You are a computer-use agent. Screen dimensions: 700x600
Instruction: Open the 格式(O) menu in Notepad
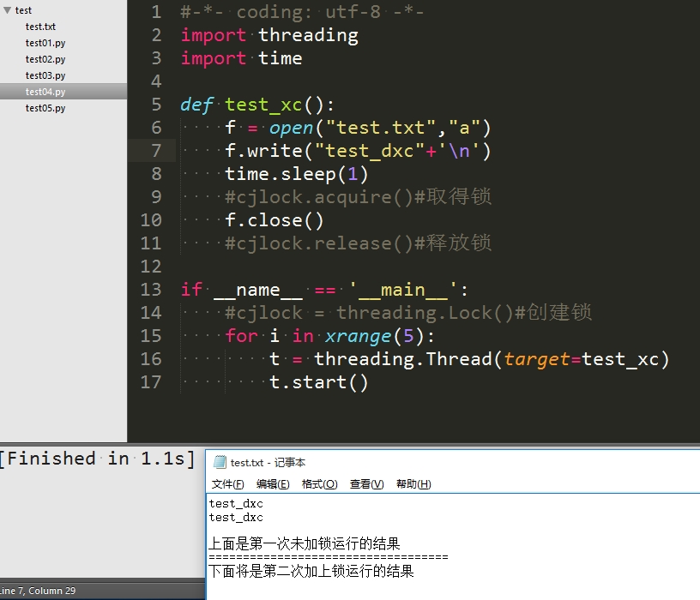pos(321,483)
